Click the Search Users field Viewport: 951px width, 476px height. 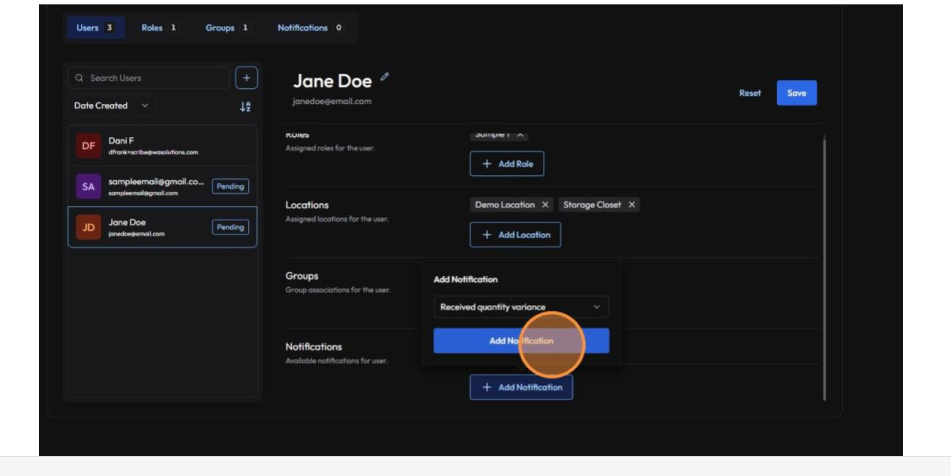(149, 78)
